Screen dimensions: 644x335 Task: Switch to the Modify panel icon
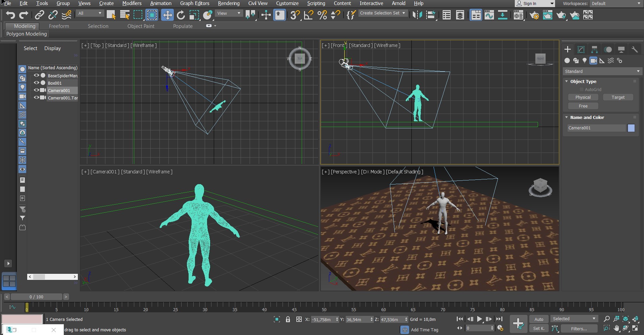[581, 49]
